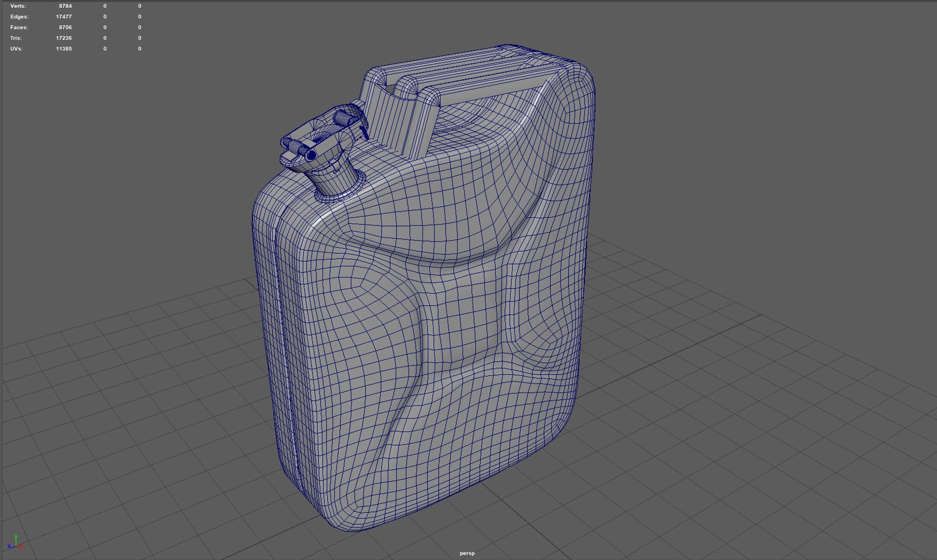The image size is (937, 560).
Task: Click the Verts count value 8784
Action: coord(65,6)
